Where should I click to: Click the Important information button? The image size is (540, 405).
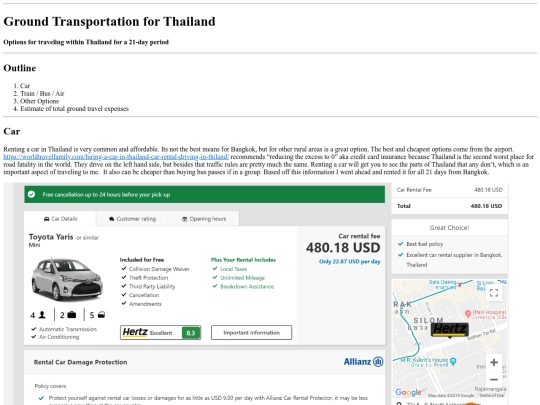click(251, 333)
